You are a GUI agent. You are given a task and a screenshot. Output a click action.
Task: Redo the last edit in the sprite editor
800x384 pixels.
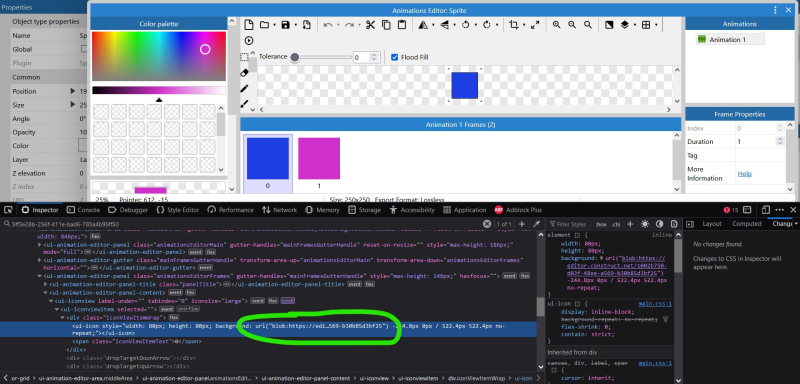(x=349, y=25)
